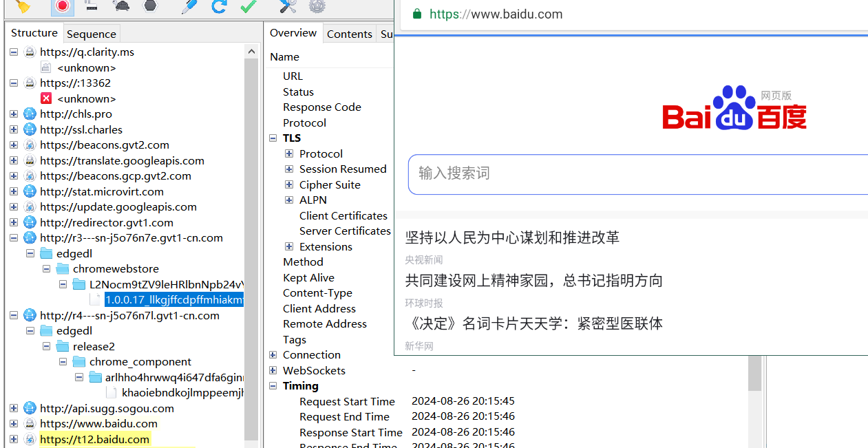
Task: Expand the http://stat.microvirt.com node
Action: click(x=14, y=191)
